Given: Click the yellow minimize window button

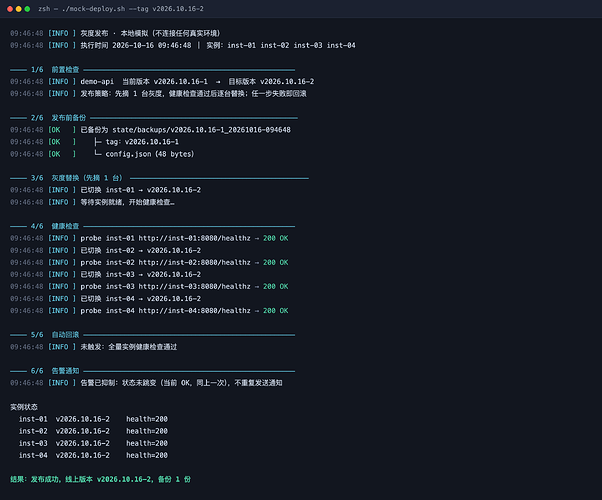Looking at the screenshot, I should point(18,9).
